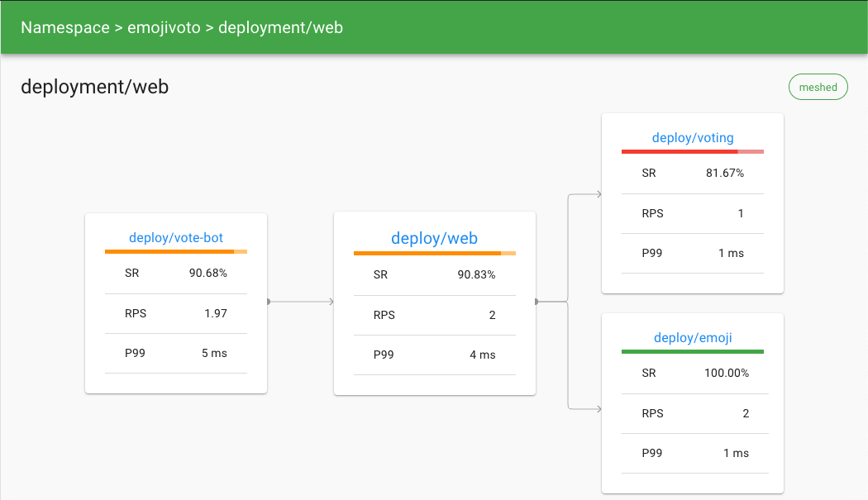Open the deploy/emoji deployment link
The image size is (868, 500).
(693, 337)
